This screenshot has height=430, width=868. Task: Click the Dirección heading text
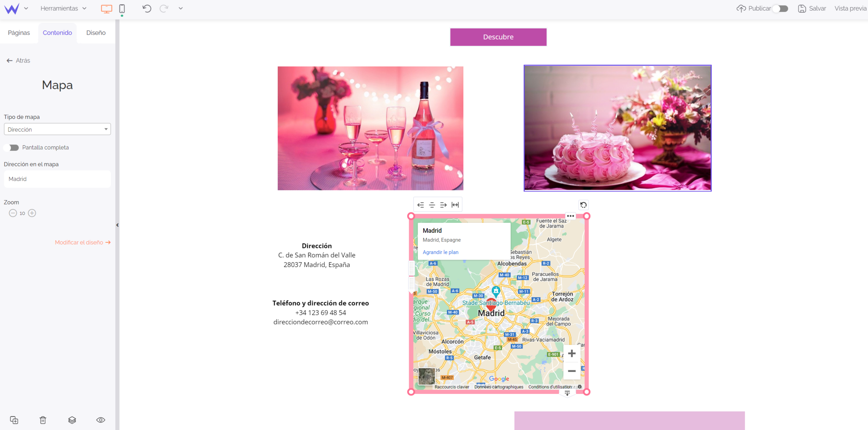317,246
